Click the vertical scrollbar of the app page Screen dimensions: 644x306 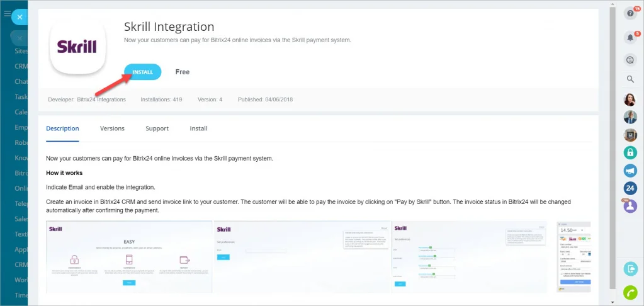pos(612,148)
